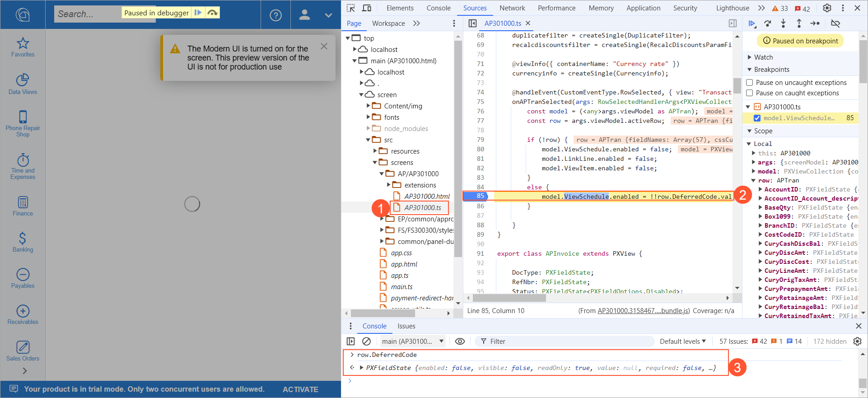
Task: Resume script execution in debugger toolbar
Action: [752, 23]
